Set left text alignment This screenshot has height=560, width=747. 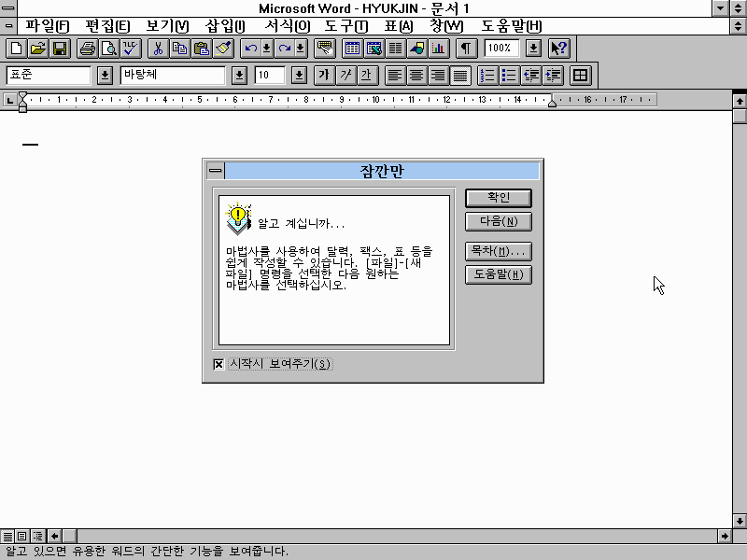pos(395,76)
